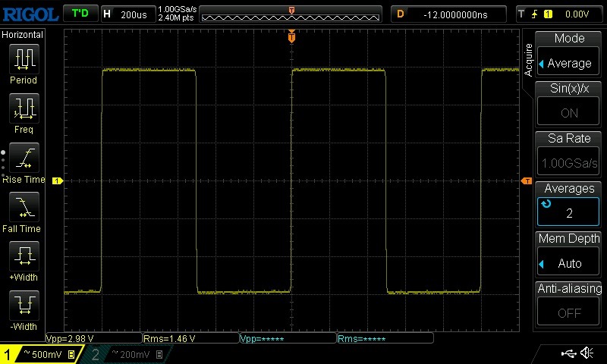Image resolution: width=607 pixels, height=364 pixels.
Task: Select the Period measurement icon
Action: click(x=24, y=59)
